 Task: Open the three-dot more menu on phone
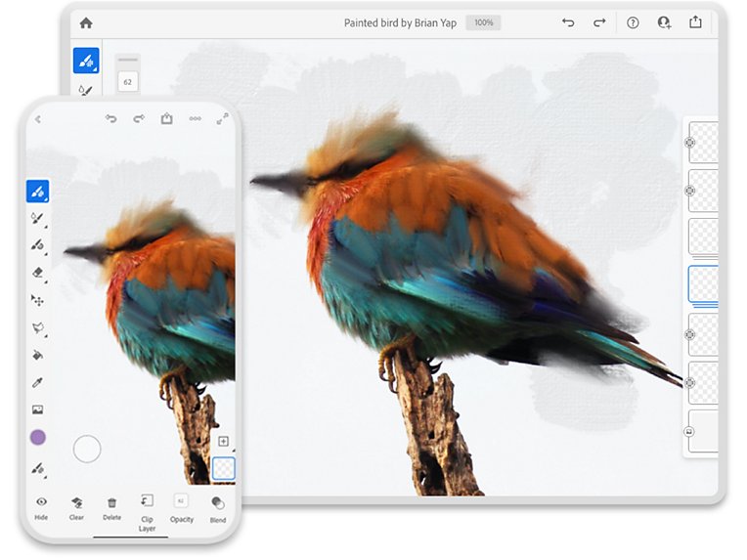(x=195, y=118)
